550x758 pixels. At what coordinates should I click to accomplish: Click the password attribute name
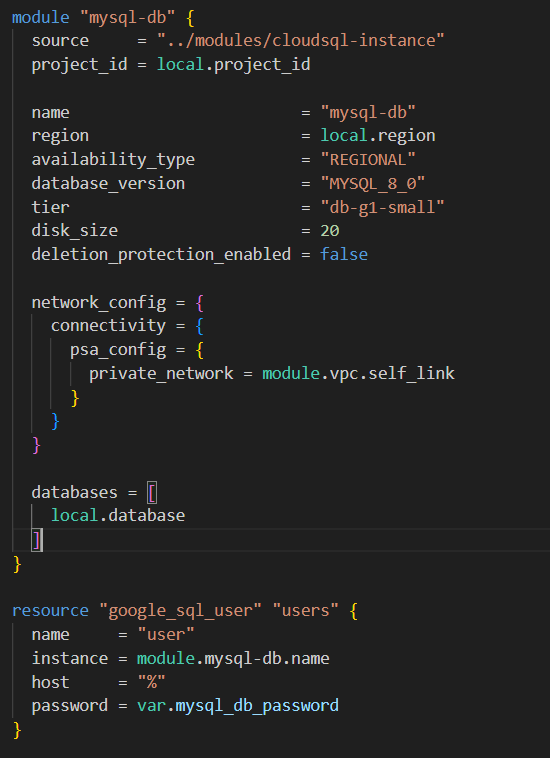tap(70, 706)
